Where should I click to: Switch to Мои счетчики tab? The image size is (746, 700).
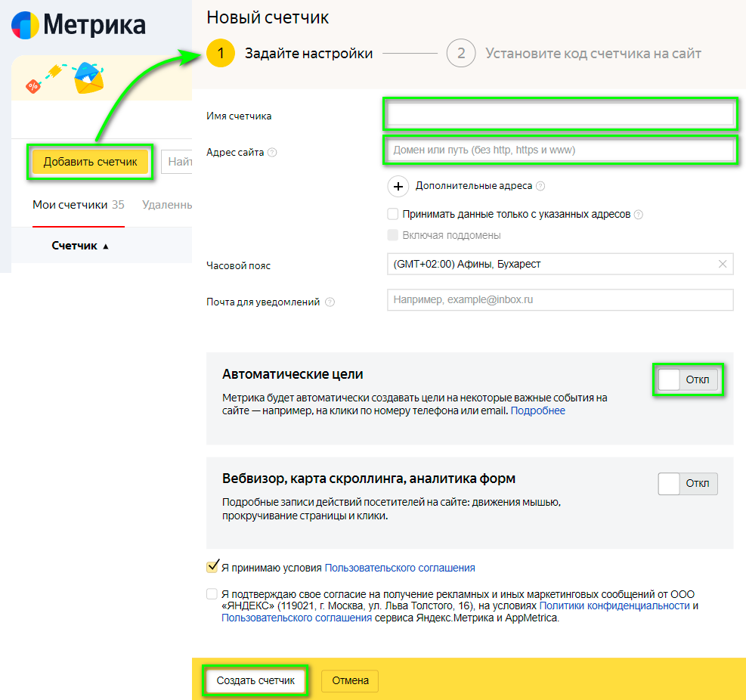[79, 205]
